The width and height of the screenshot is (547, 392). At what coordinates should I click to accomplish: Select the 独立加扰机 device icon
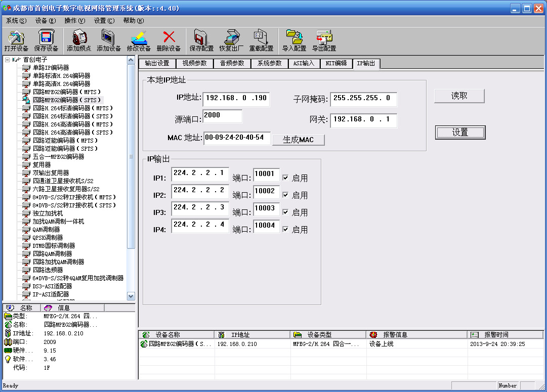coord(26,213)
